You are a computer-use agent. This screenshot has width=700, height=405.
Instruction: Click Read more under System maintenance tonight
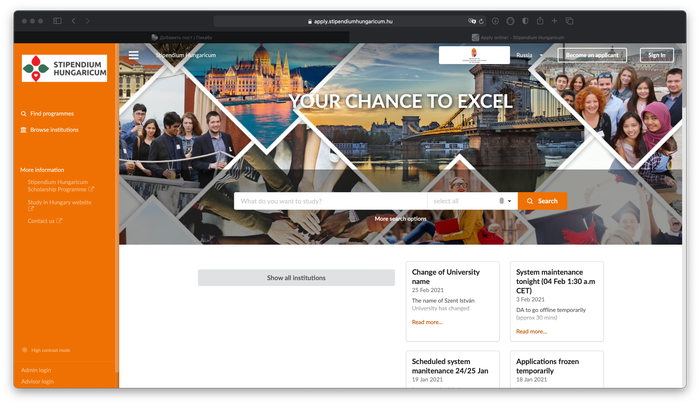[531, 331]
